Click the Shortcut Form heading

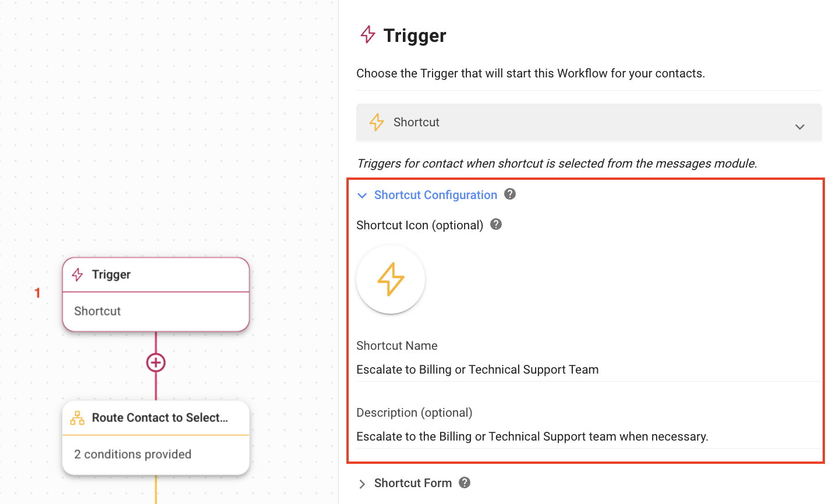click(x=413, y=483)
